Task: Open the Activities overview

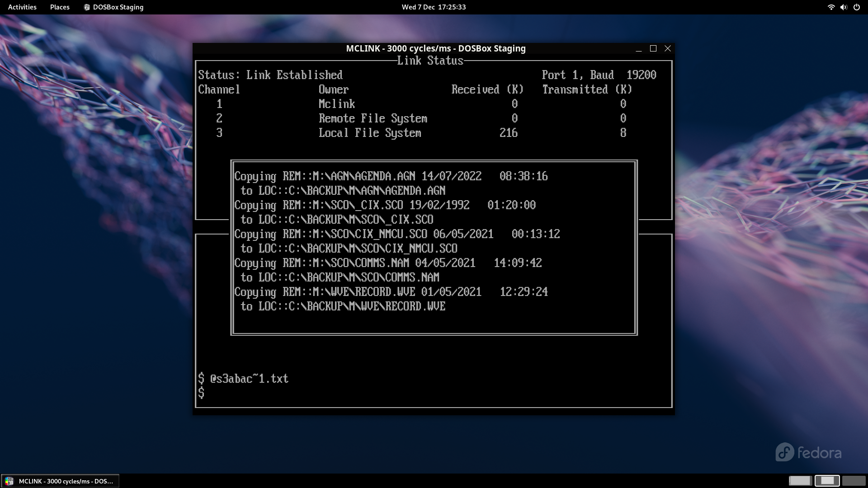Action: tap(22, 7)
